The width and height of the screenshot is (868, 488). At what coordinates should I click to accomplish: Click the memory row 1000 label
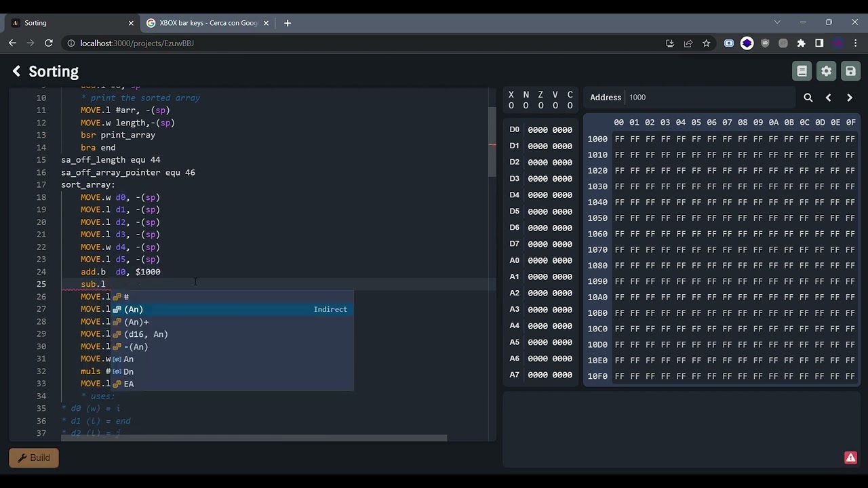(597, 139)
